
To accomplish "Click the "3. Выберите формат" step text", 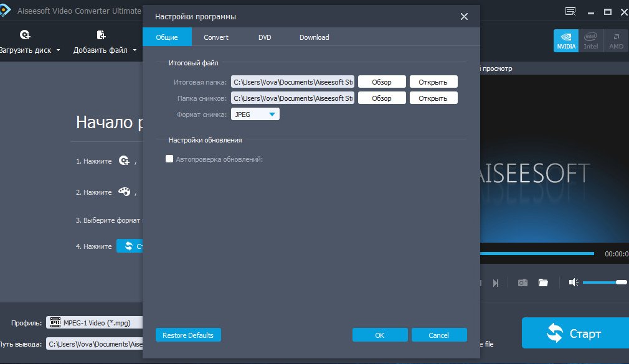I will (x=108, y=220).
